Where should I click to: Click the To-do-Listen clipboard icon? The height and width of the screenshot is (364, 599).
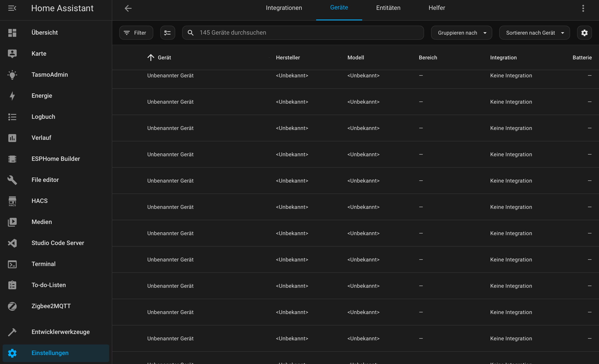point(12,285)
